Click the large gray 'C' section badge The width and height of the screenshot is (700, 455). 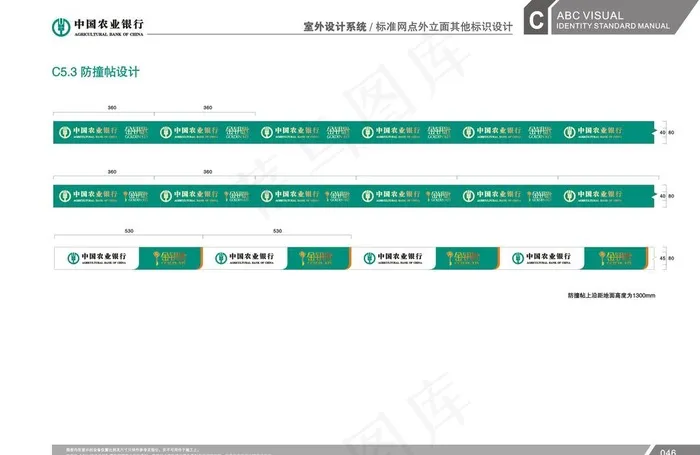pyautogui.click(x=536, y=20)
